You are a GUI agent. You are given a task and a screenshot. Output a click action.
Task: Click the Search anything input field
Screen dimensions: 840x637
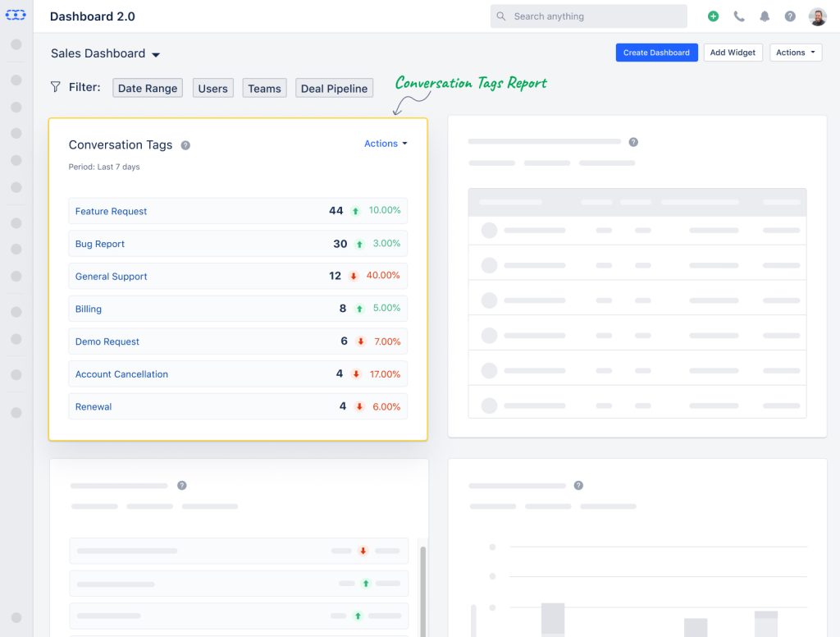pyautogui.click(x=588, y=16)
